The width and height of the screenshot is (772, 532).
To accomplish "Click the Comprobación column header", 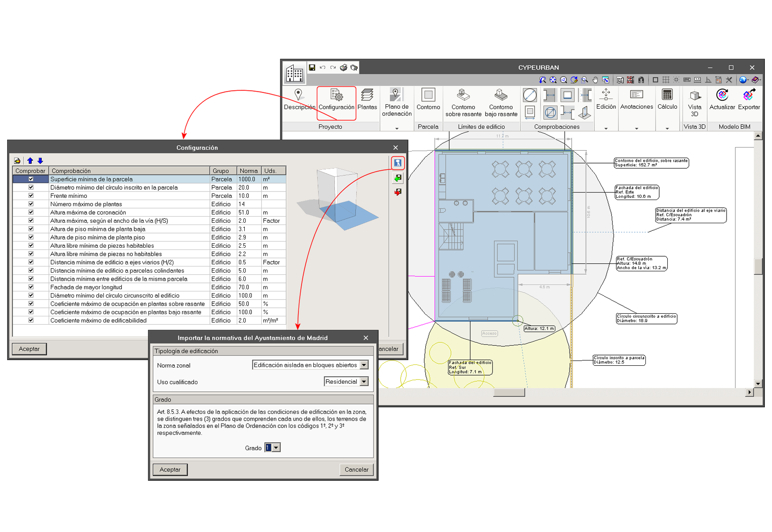I will (129, 171).
